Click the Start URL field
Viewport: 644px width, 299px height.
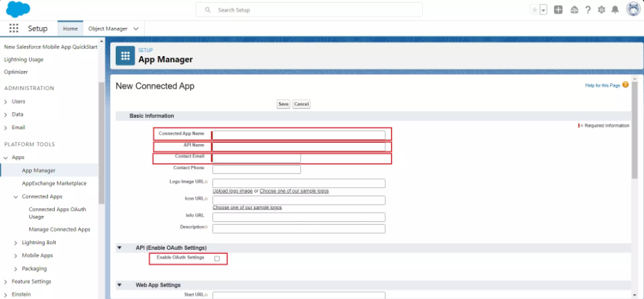click(x=299, y=296)
